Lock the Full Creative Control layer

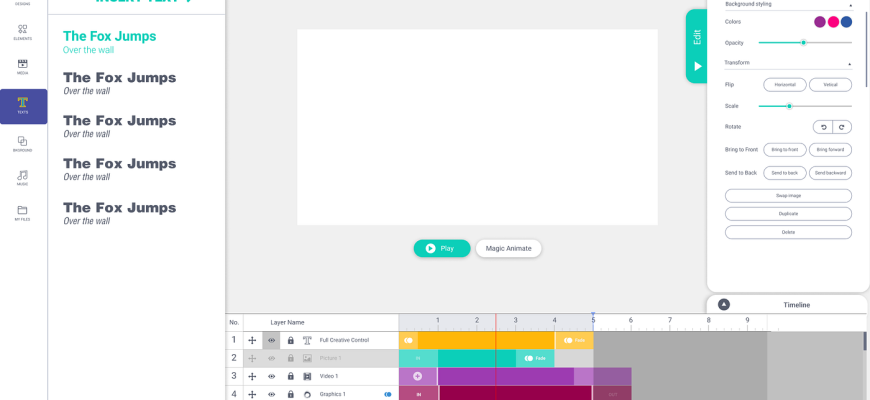(290, 340)
